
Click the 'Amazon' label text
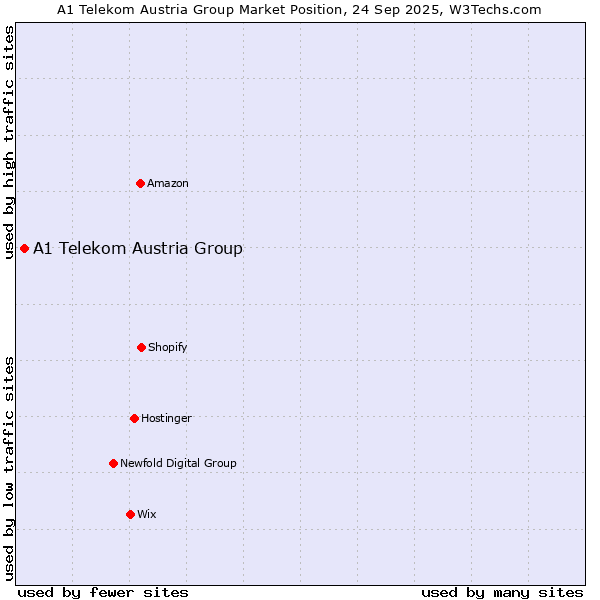point(168,183)
